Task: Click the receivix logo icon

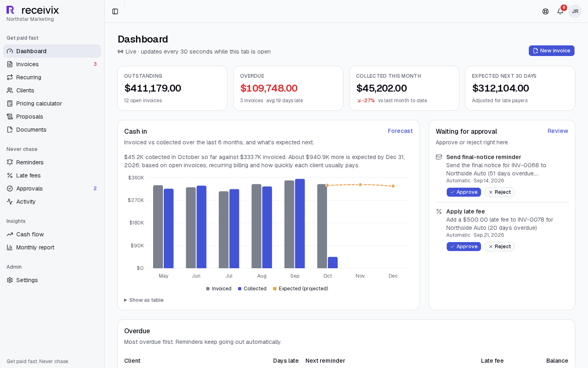Action: pos(11,10)
